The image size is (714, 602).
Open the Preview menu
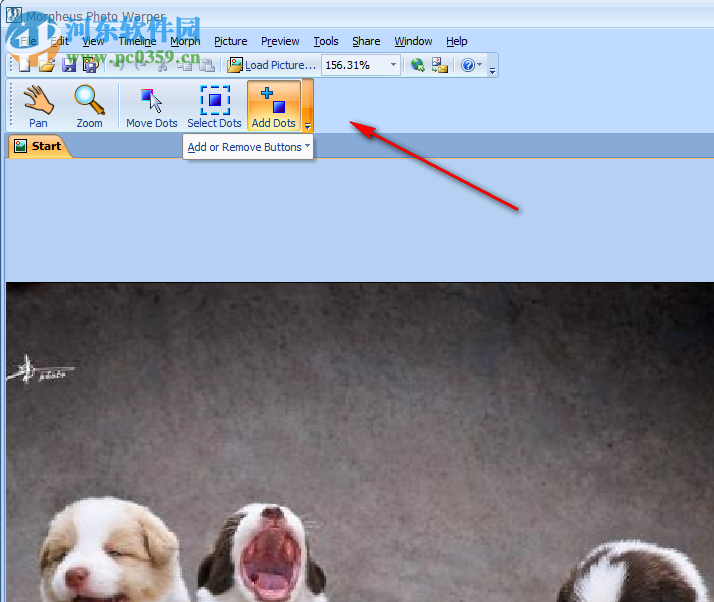click(280, 41)
